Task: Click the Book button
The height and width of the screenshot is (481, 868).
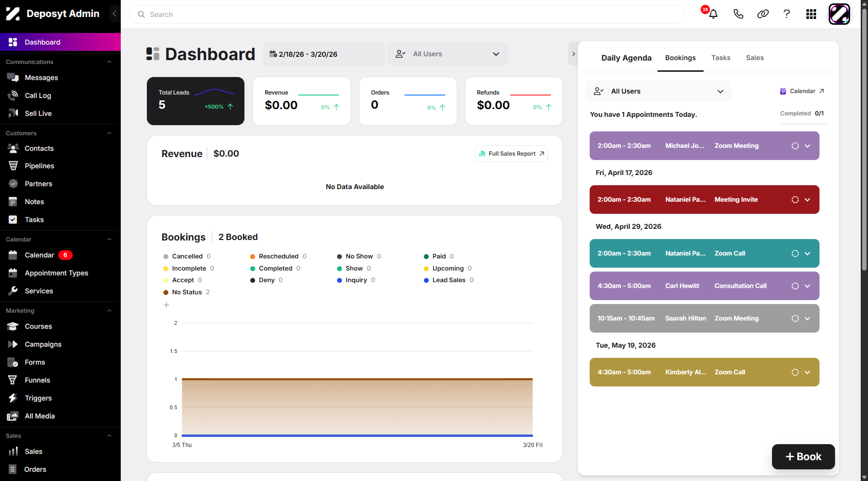Action: pyautogui.click(x=804, y=457)
